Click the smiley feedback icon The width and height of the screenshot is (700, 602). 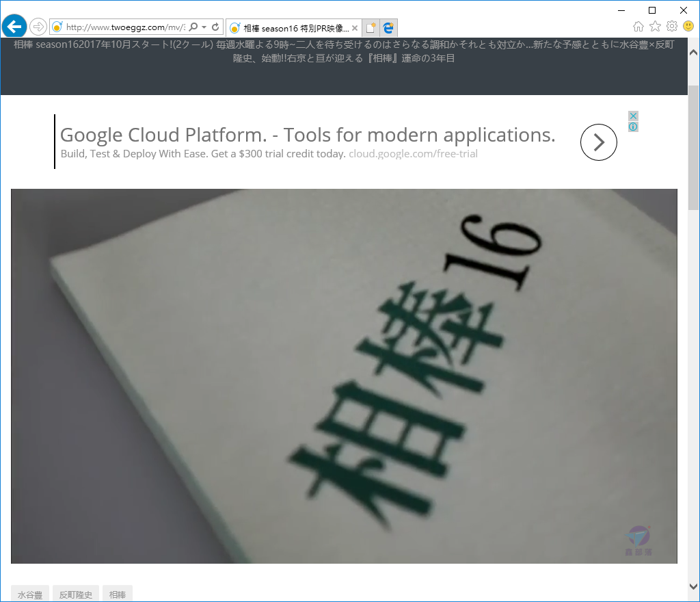(688, 27)
